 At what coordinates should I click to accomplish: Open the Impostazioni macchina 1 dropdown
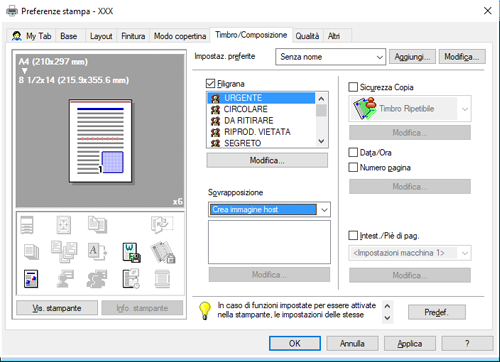pos(410,253)
